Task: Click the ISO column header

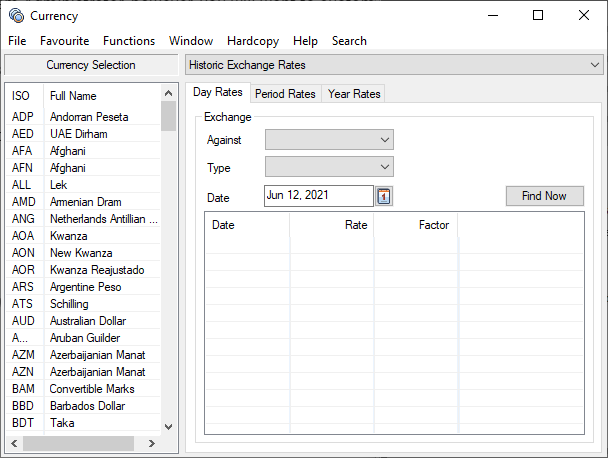Action: [24, 96]
